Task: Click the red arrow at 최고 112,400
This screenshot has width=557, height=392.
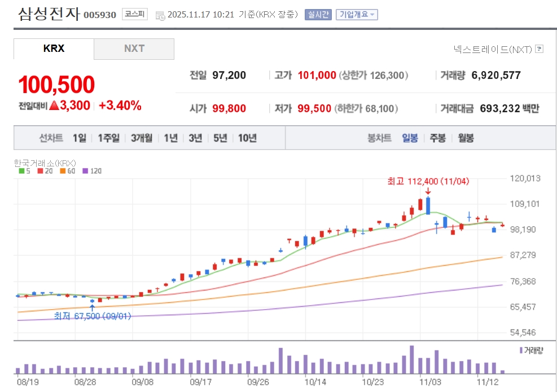Action: pyautogui.click(x=428, y=191)
